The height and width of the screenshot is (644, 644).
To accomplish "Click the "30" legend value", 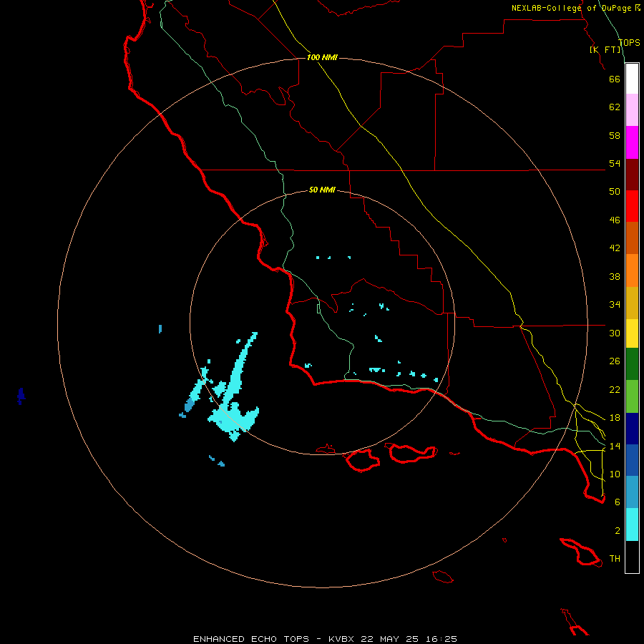I will (615, 333).
